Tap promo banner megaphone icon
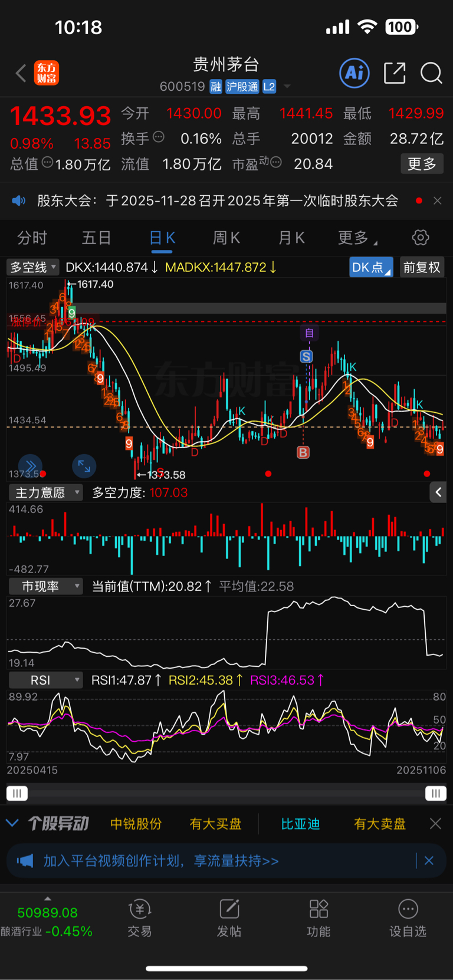Image resolution: width=453 pixels, height=980 pixels. click(25, 861)
